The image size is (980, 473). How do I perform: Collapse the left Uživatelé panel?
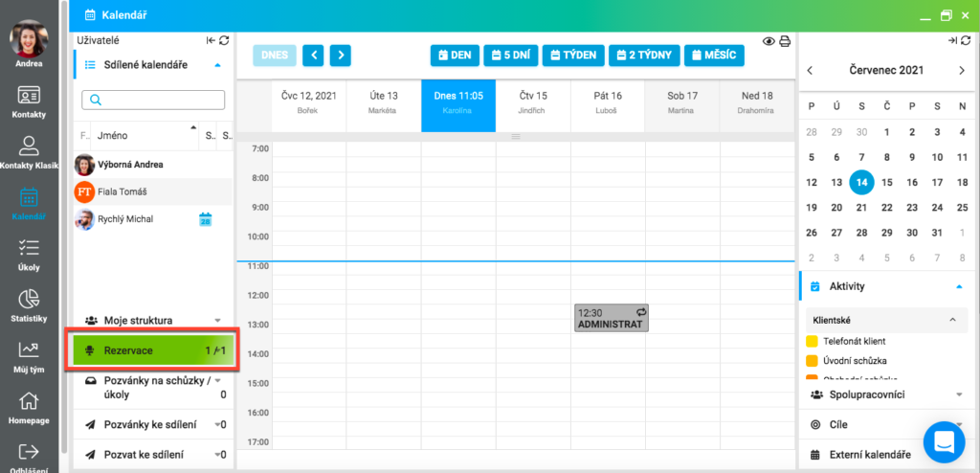click(x=211, y=40)
